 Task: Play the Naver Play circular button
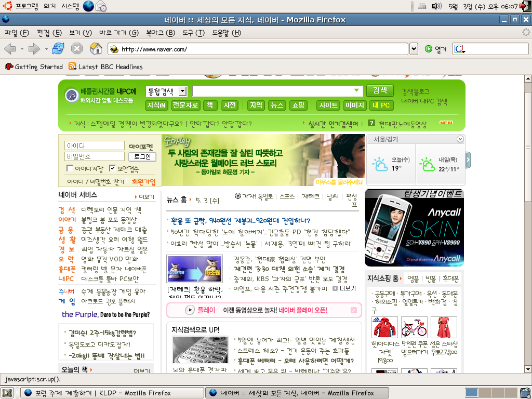[190, 310]
